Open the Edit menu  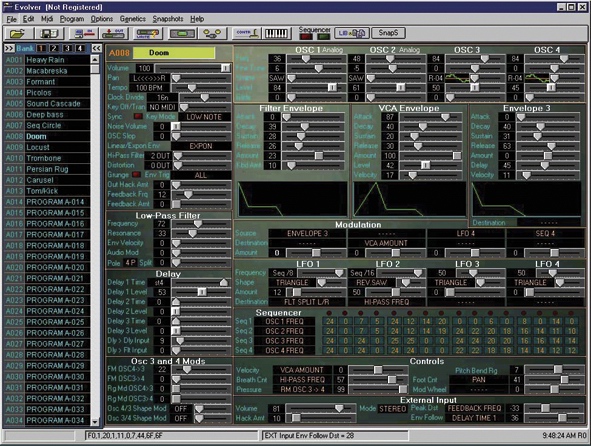click(x=28, y=19)
